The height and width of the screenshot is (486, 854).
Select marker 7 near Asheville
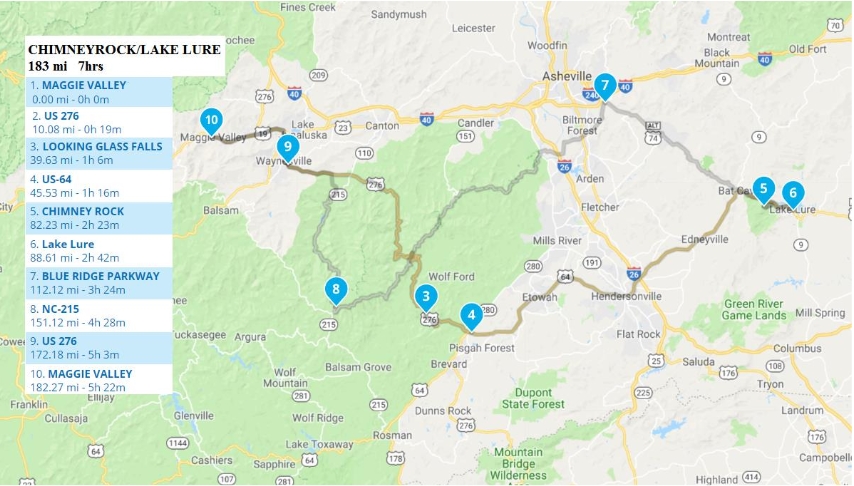[605, 87]
